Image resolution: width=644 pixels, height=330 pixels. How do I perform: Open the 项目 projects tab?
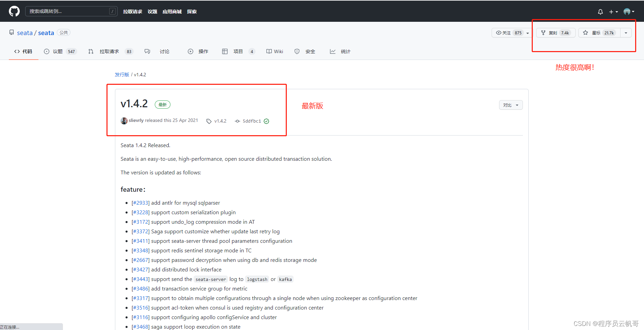tap(238, 51)
